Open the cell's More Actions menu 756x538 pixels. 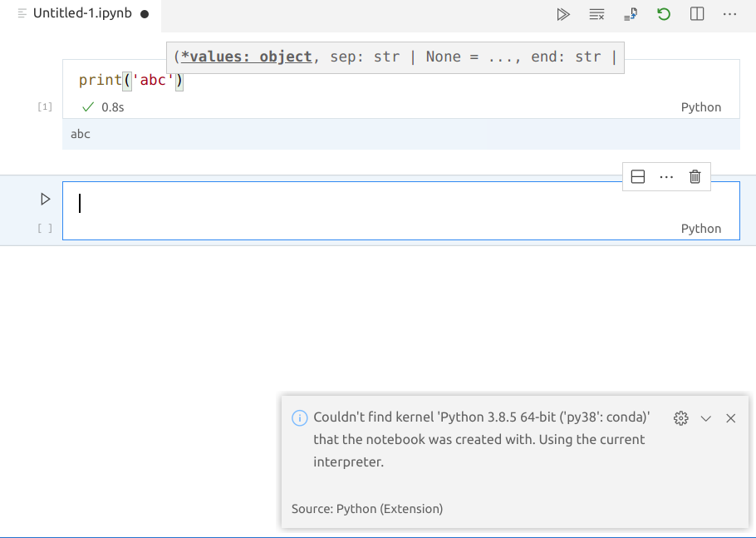click(x=666, y=176)
